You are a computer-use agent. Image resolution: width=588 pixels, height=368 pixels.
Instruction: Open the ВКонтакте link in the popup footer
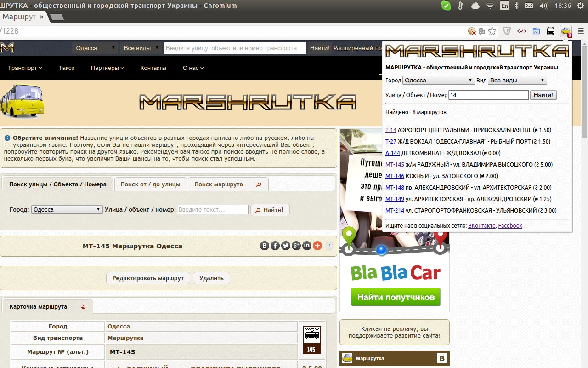[481, 226]
